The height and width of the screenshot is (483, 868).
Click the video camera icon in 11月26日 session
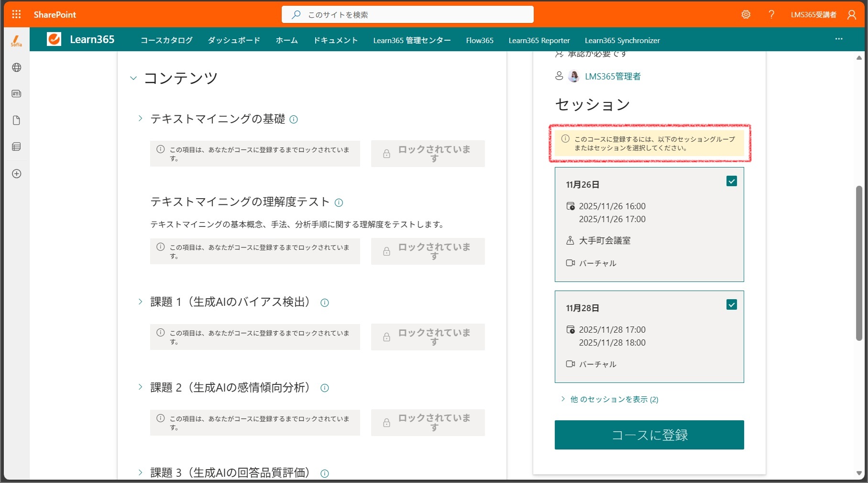click(x=570, y=263)
